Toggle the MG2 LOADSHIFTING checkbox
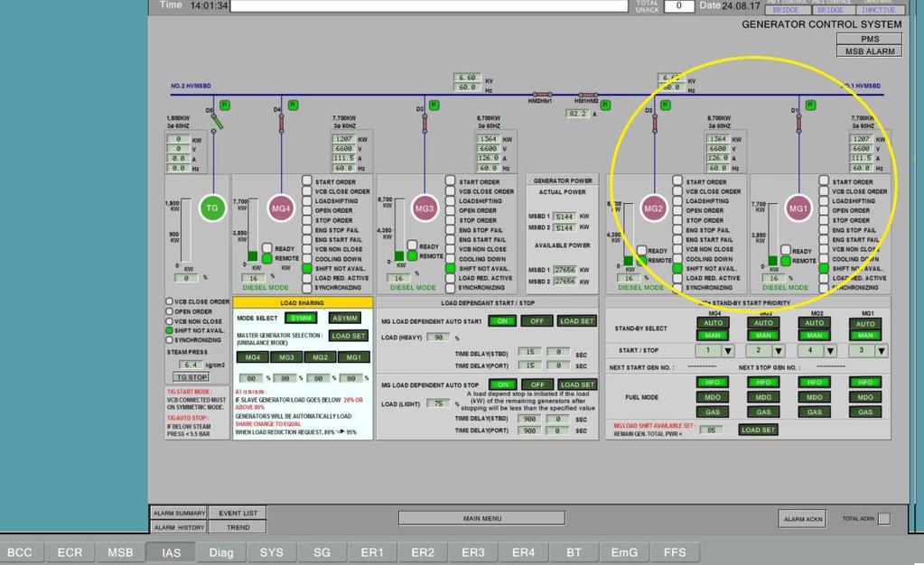924x565 pixels. click(x=677, y=200)
